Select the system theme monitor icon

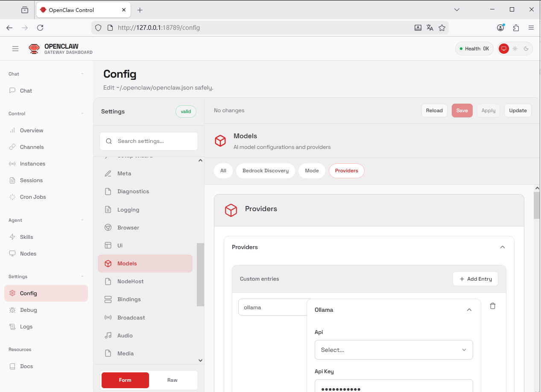(x=504, y=49)
